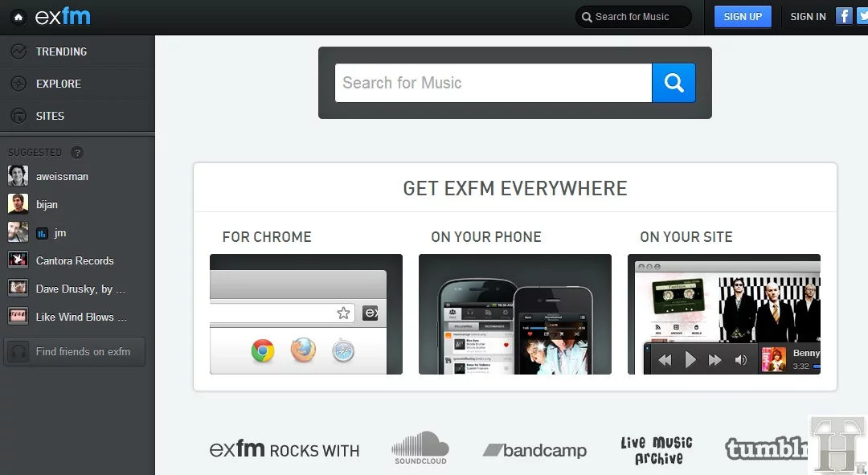The width and height of the screenshot is (868, 475).
Task: Click the Trending chart icon
Action: coord(18,51)
